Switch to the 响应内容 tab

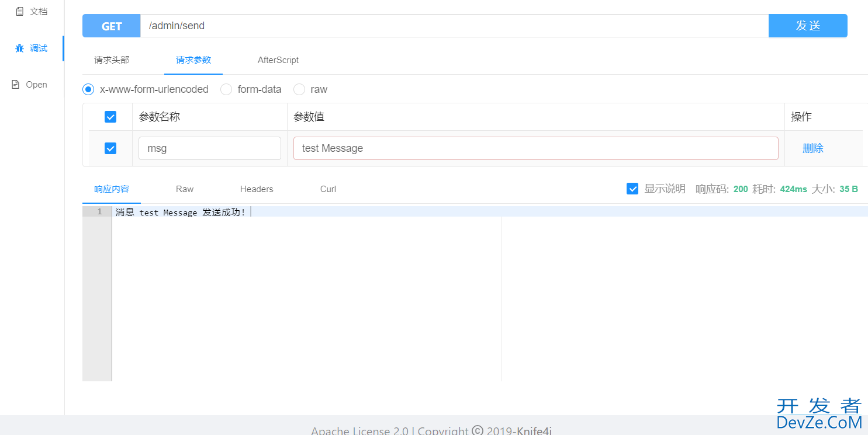click(x=112, y=189)
